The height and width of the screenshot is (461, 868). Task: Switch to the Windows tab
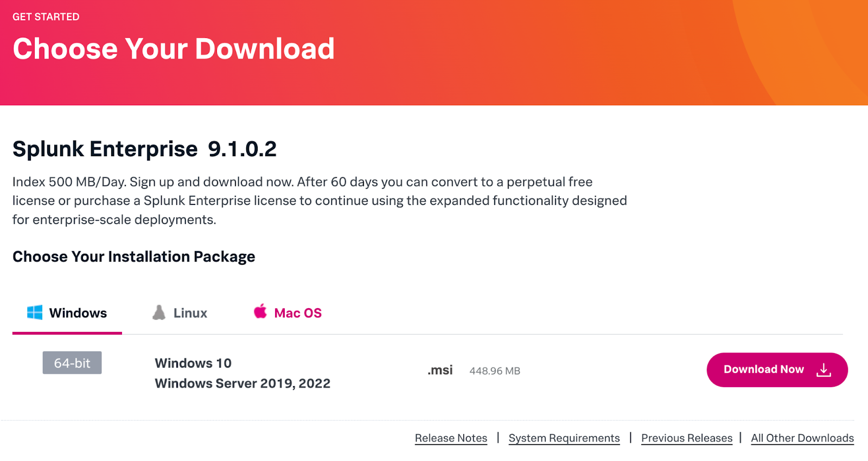[x=78, y=313]
